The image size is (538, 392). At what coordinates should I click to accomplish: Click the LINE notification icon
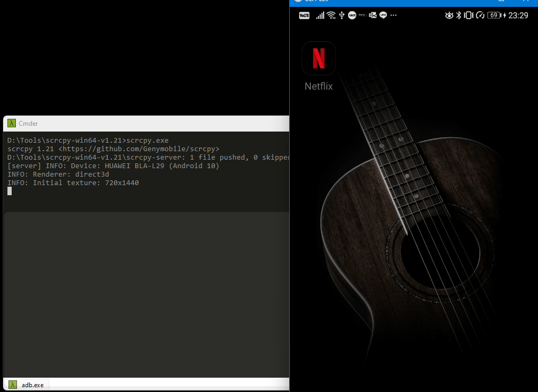[x=383, y=15]
